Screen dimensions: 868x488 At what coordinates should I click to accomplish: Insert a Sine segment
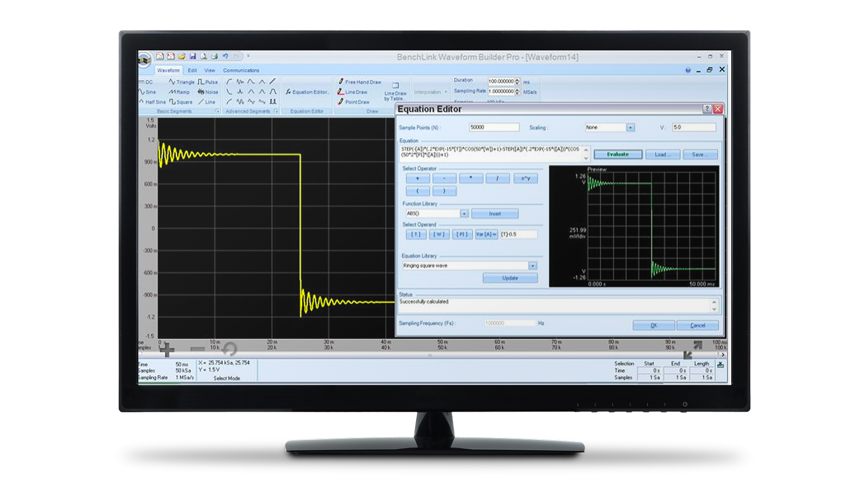click(148, 92)
